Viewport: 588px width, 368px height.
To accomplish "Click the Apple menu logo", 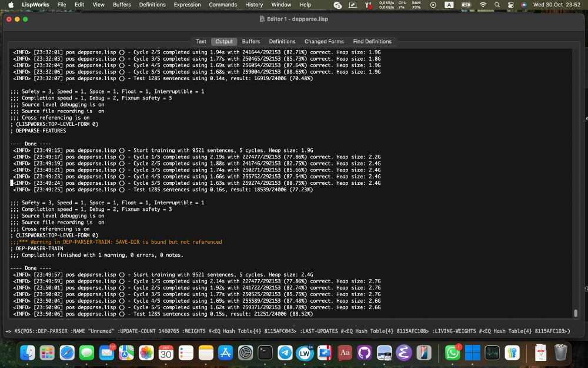I will [11, 5].
